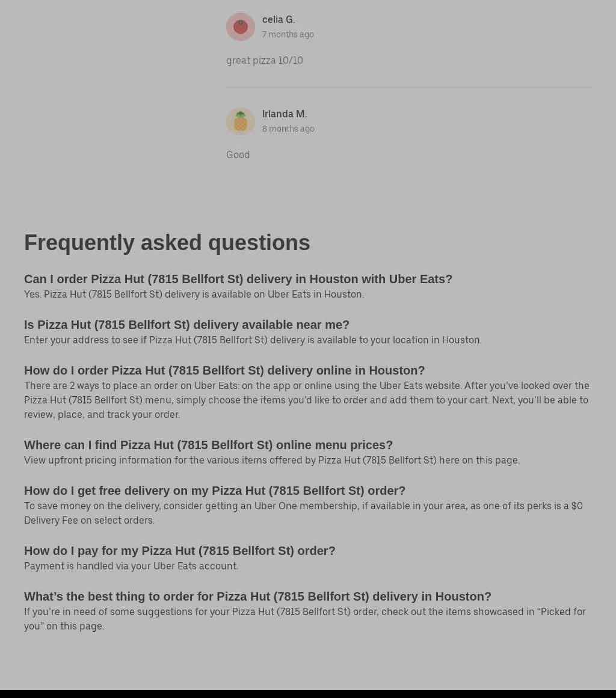Click the 'Enter your address' answer text
Screen dimensions: 616x698
253,340
